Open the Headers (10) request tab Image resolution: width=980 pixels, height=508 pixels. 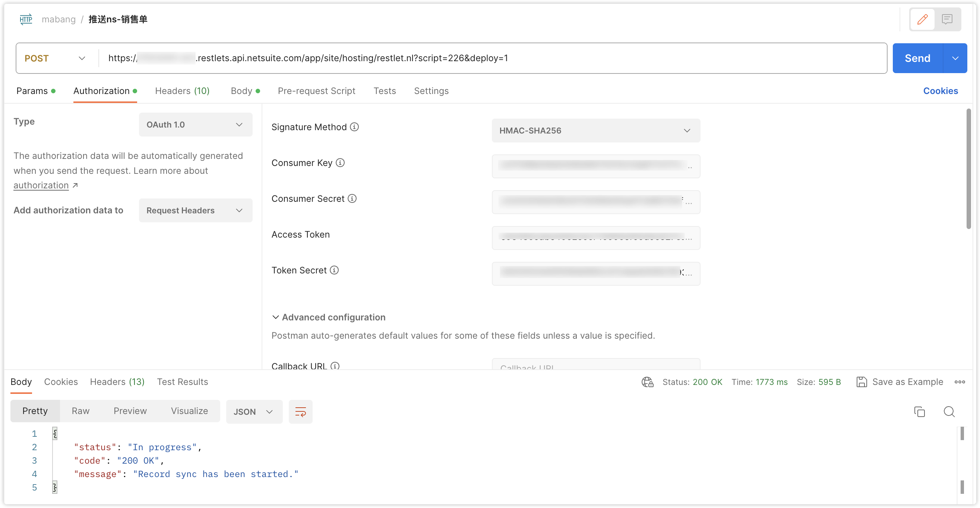point(182,91)
